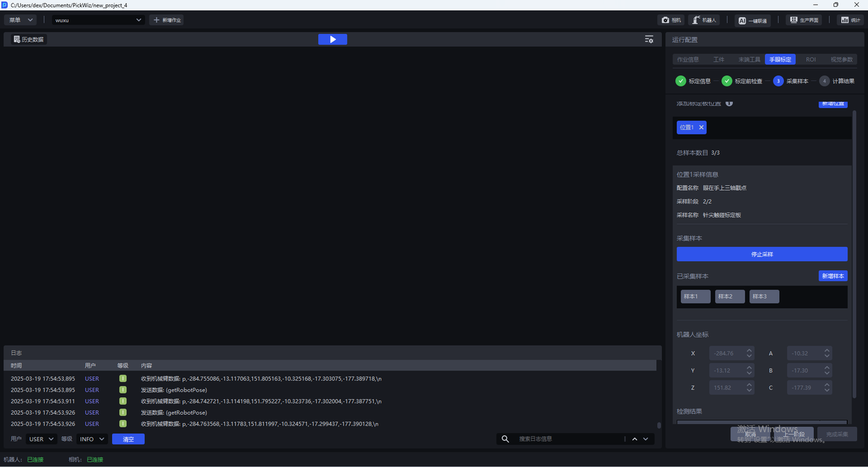Open the 生产界面 production view
The image size is (868, 467).
tap(804, 20)
